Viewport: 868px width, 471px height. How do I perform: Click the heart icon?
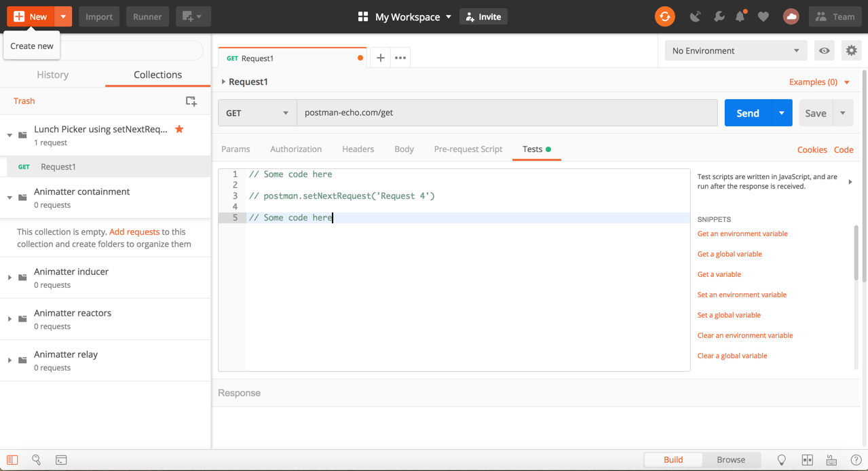click(763, 16)
